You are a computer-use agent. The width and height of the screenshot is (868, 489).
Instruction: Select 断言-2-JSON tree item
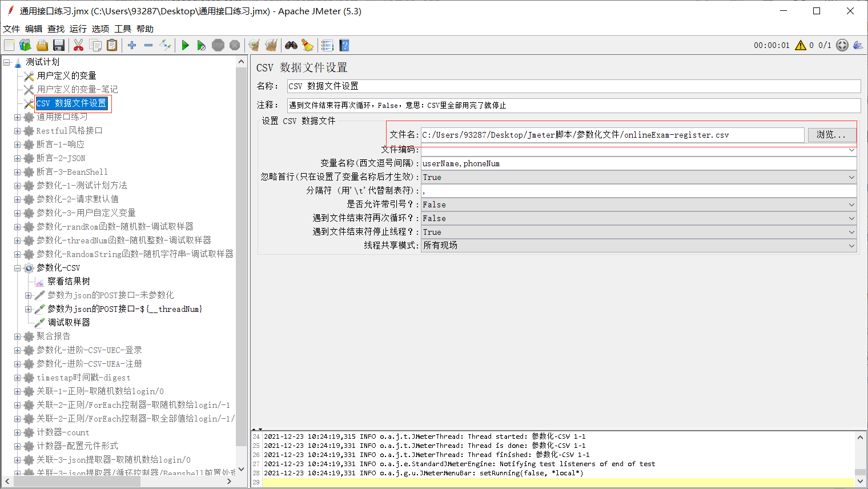(61, 158)
